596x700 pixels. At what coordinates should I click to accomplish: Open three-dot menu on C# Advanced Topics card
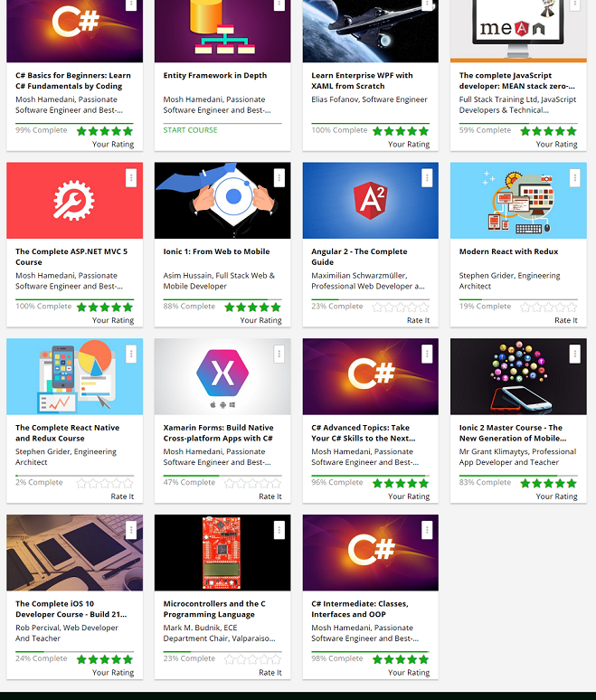pos(427,354)
